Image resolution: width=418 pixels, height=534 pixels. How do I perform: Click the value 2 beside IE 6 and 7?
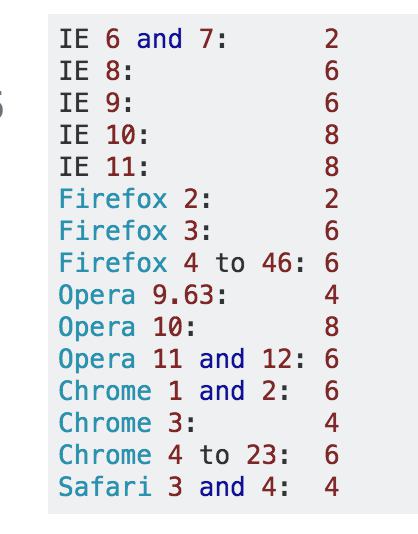pos(331,38)
